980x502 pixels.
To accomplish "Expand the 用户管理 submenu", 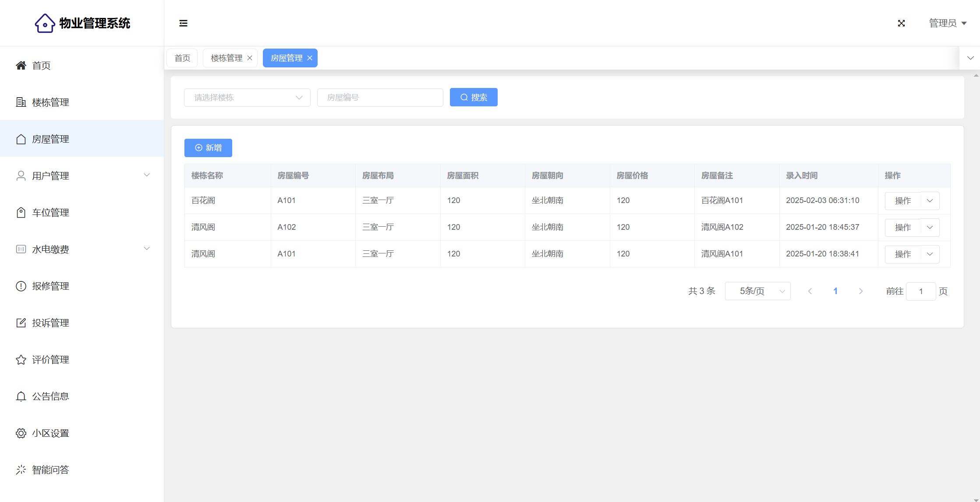I will pos(147,175).
